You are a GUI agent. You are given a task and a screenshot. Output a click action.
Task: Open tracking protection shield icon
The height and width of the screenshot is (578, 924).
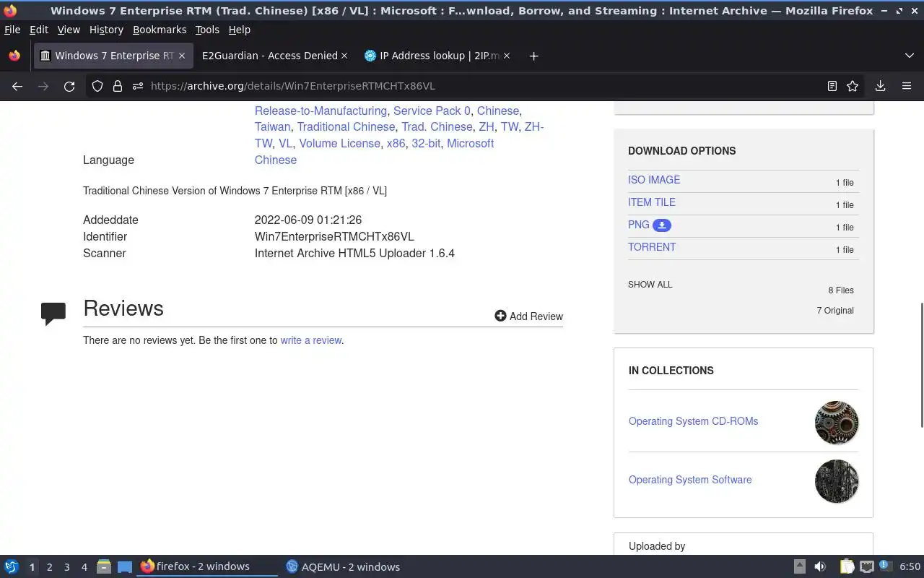pyautogui.click(x=97, y=86)
